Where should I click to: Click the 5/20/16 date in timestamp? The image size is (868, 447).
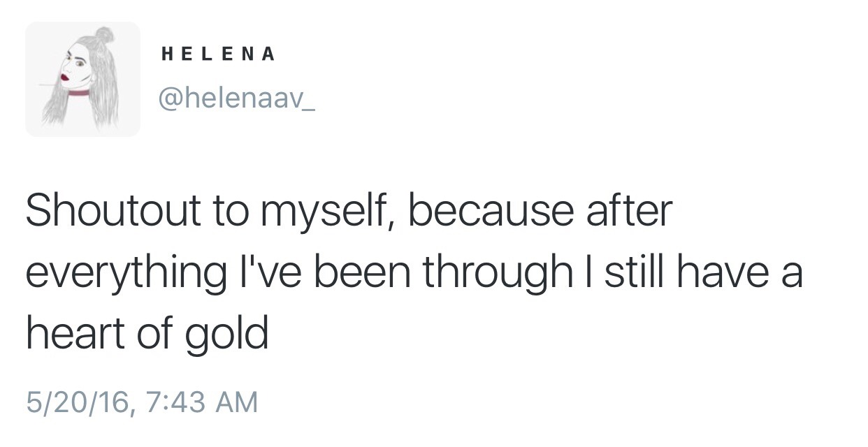[x=77, y=402]
